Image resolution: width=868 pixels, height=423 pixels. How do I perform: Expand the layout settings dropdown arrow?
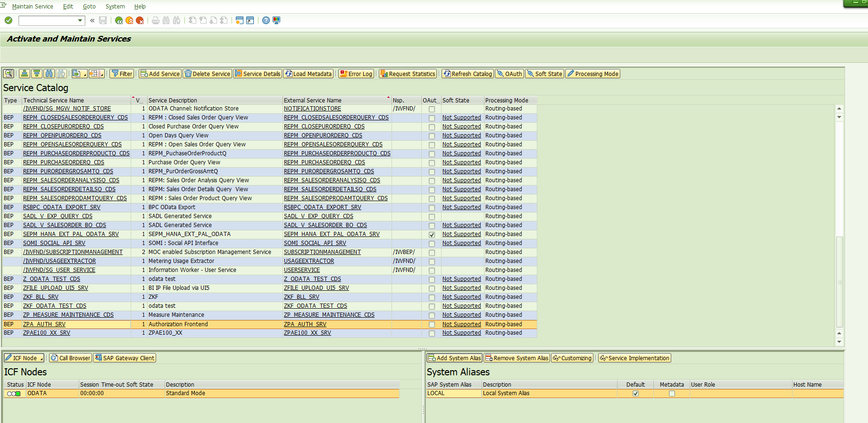[x=102, y=74]
